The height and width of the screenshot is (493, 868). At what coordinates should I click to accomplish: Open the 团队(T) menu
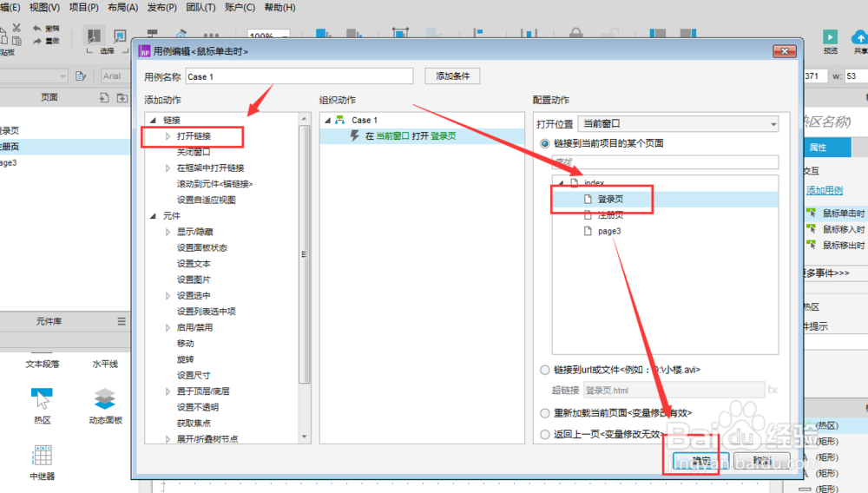click(x=201, y=7)
